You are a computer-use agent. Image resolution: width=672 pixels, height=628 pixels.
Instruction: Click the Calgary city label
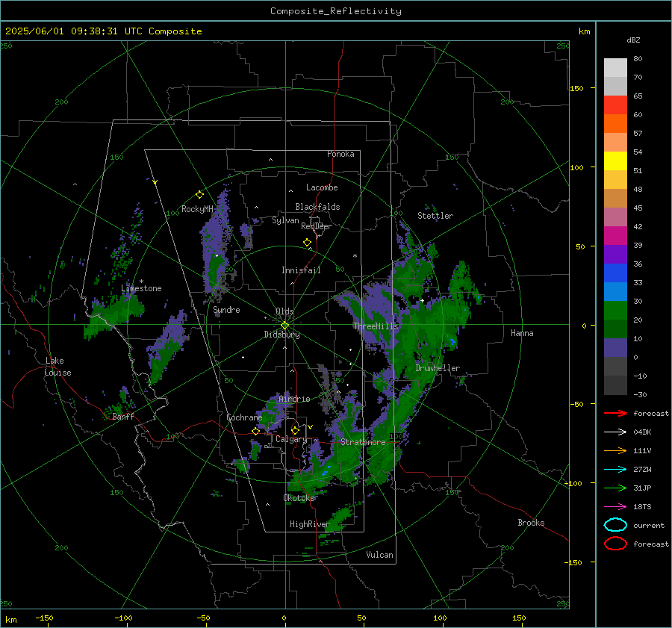(291, 439)
